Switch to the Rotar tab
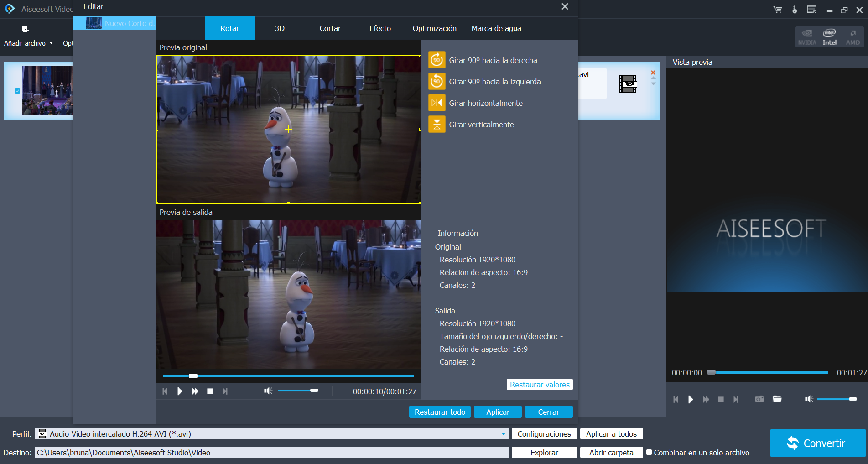868x464 pixels. pos(229,28)
